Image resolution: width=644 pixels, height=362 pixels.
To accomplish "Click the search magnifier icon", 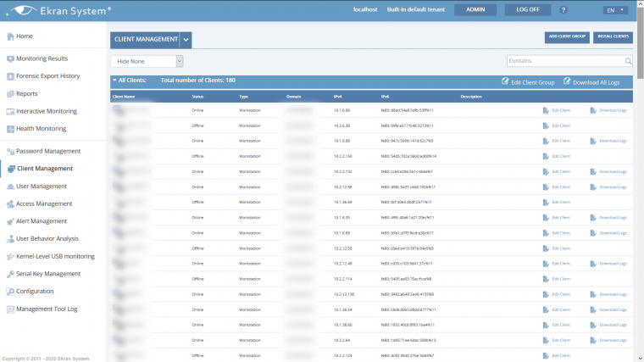I will coord(628,61).
